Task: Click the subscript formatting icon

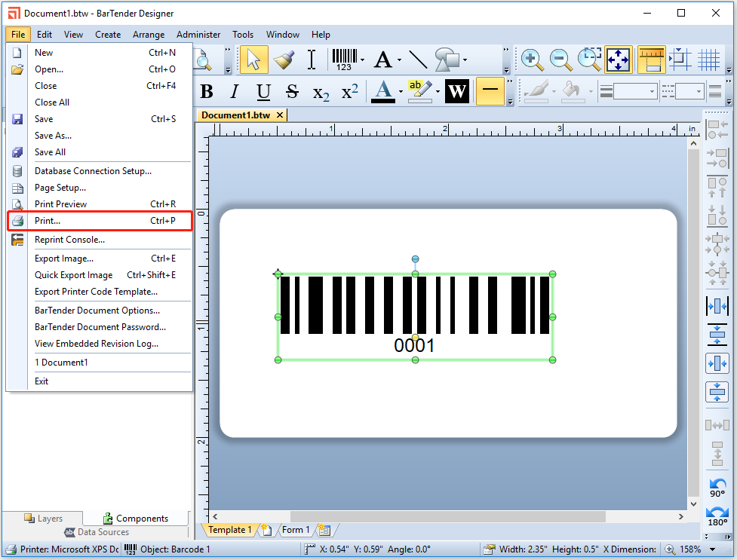Action: tap(321, 92)
